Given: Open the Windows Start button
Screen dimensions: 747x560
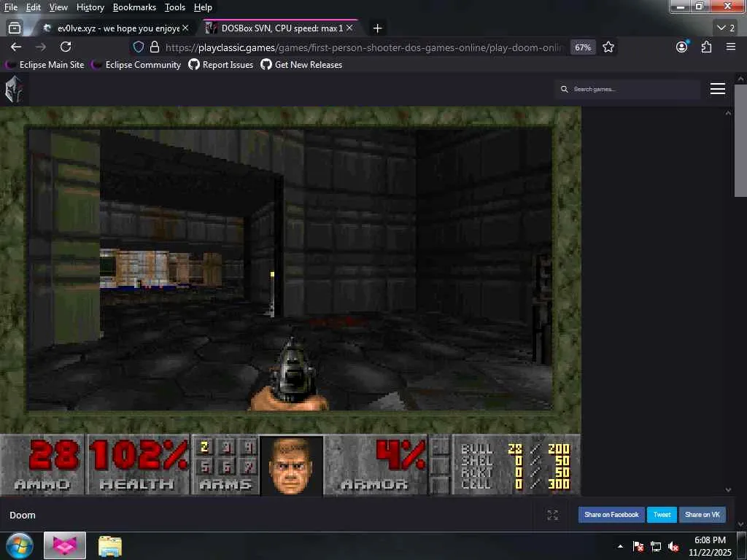Looking at the screenshot, I should (19, 545).
